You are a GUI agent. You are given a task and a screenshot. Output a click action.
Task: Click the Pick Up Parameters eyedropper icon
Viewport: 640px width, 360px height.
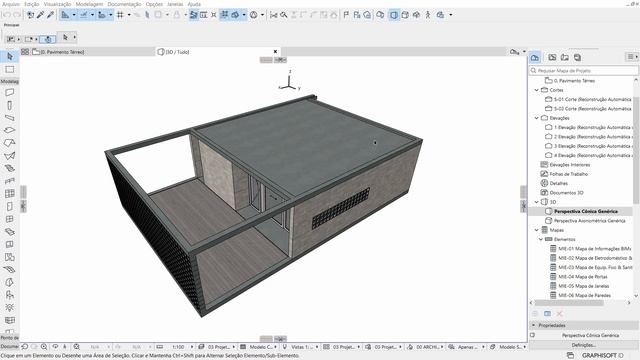coord(40,15)
